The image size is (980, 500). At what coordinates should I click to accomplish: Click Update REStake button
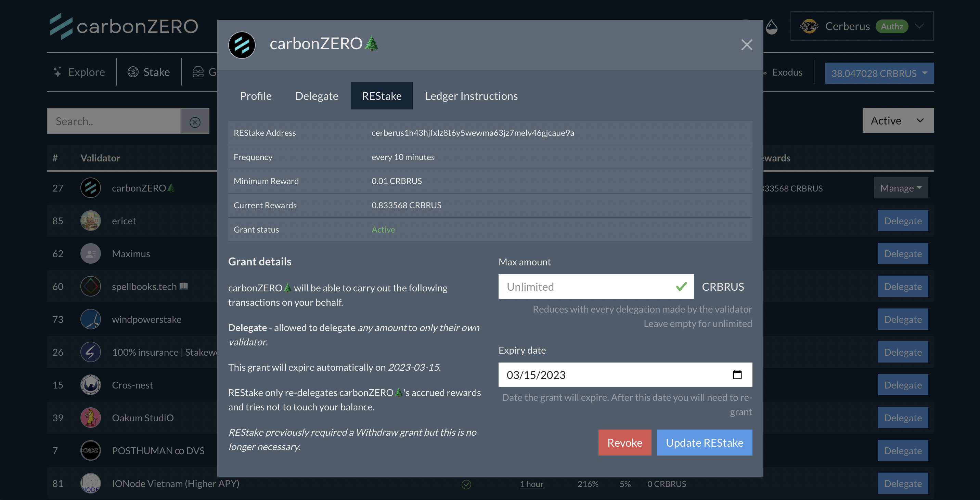point(704,443)
